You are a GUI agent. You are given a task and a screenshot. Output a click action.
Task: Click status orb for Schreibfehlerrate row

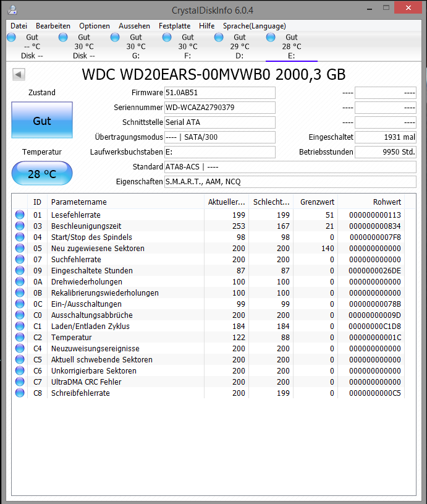coord(20,393)
